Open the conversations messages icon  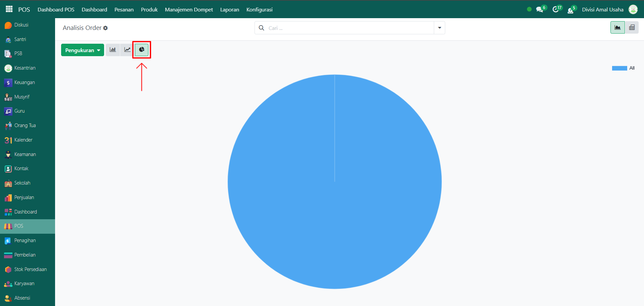(540, 9)
